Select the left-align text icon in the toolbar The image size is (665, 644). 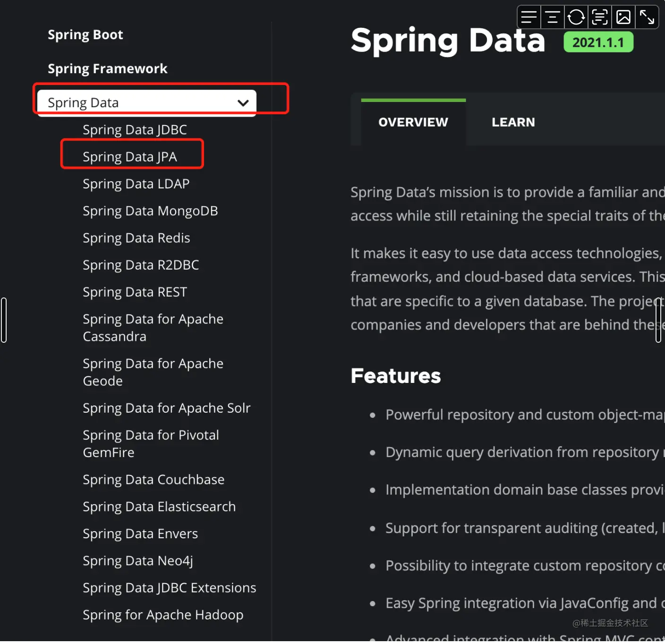[x=529, y=17]
